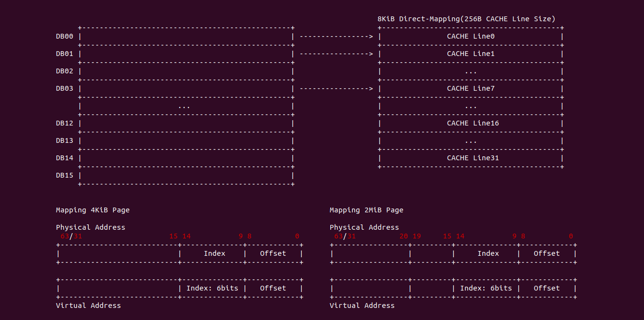Screen dimensions: 644x320
Task: Click the DB00 row label
Action: (x=64, y=36)
